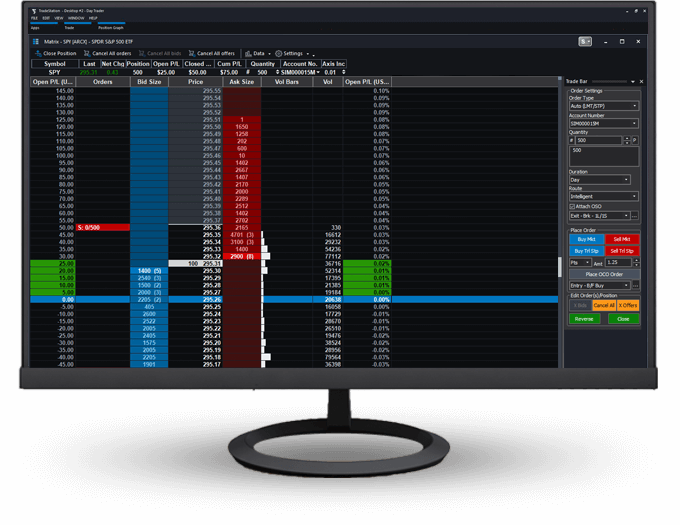The width and height of the screenshot is (680, 525).
Task: Expand the Settings toolbar dropdown arrow
Action: (308, 54)
